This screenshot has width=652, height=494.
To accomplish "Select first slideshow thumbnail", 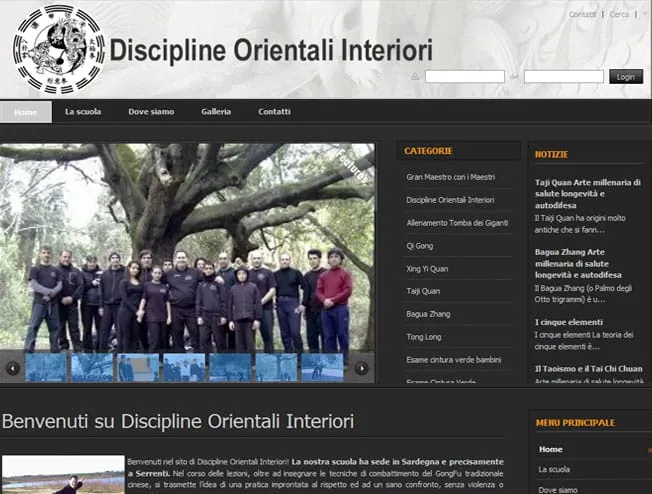I will (46, 368).
